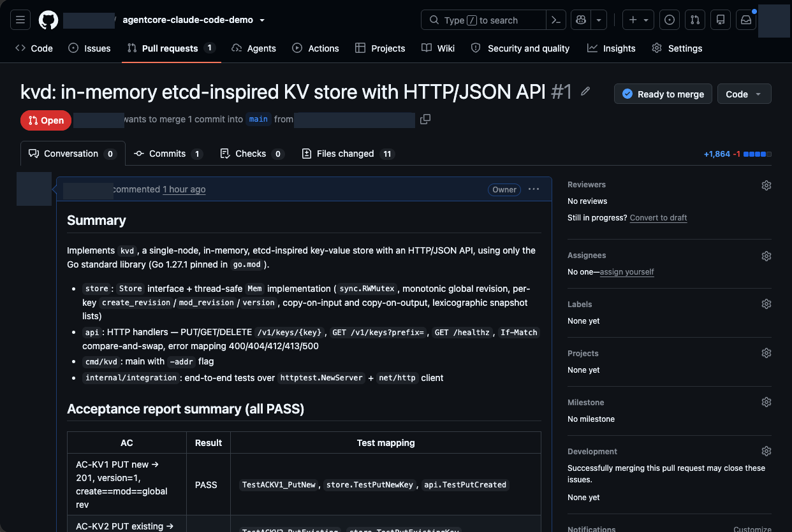Click the go.mod code label
Screen dimensions: 792x532
[247, 264]
